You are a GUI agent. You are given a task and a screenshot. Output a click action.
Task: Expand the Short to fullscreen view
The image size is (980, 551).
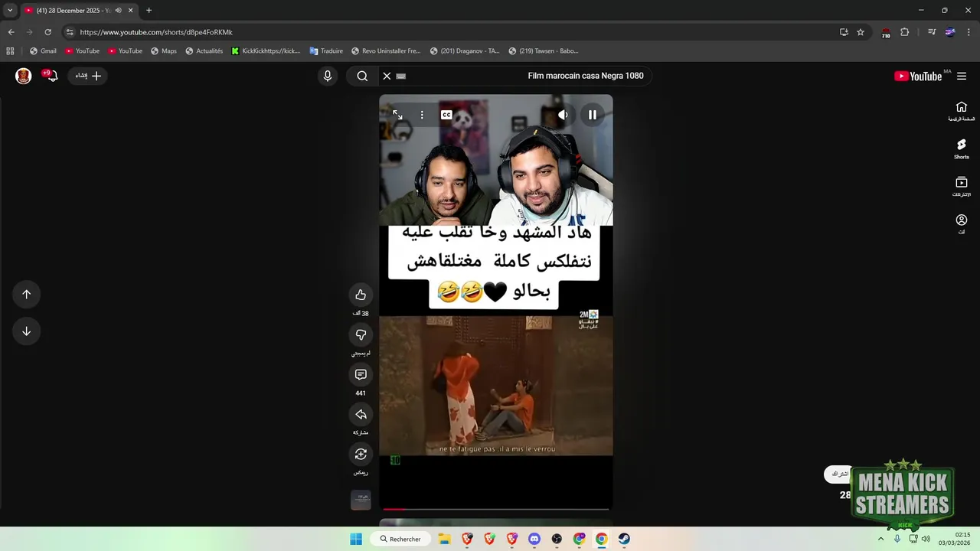397,115
